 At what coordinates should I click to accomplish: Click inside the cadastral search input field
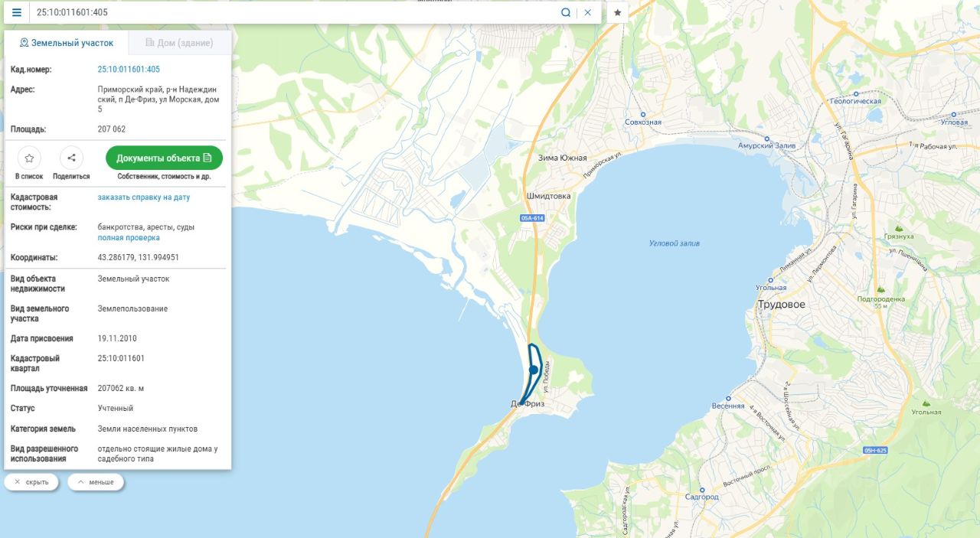coord(295,12)
